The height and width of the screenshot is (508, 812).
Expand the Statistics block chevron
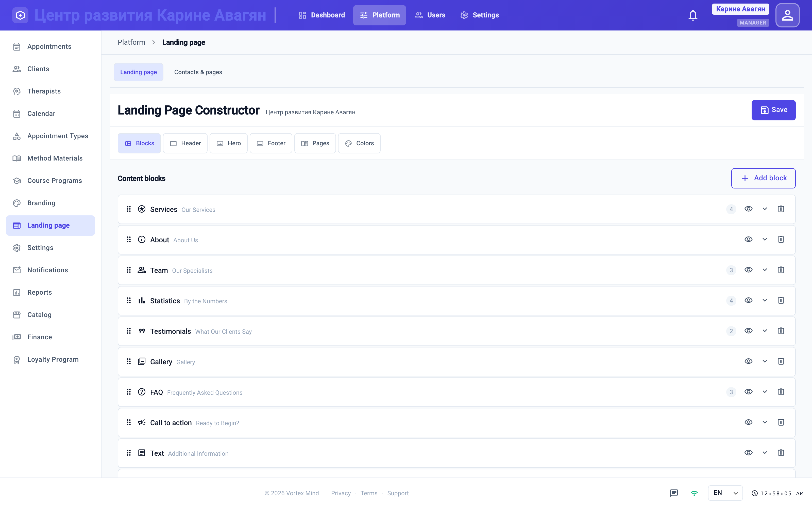[765, 300]
